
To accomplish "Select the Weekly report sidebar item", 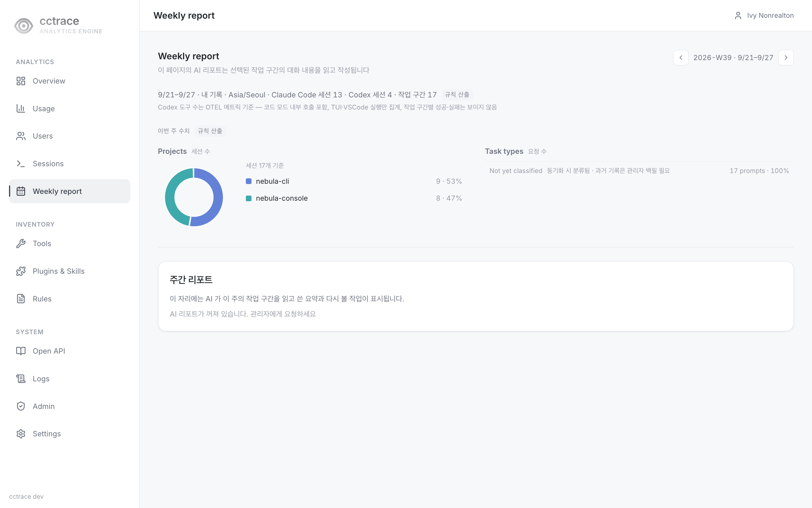I will [x=69, y=191].
